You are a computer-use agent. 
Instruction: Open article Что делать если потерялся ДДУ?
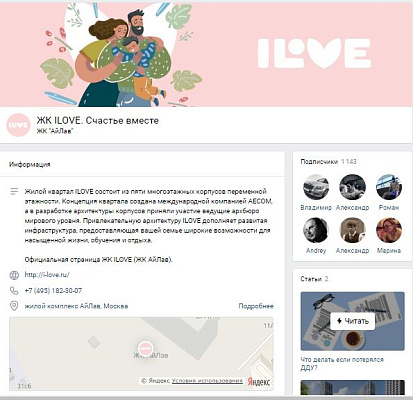pos(342,364)
